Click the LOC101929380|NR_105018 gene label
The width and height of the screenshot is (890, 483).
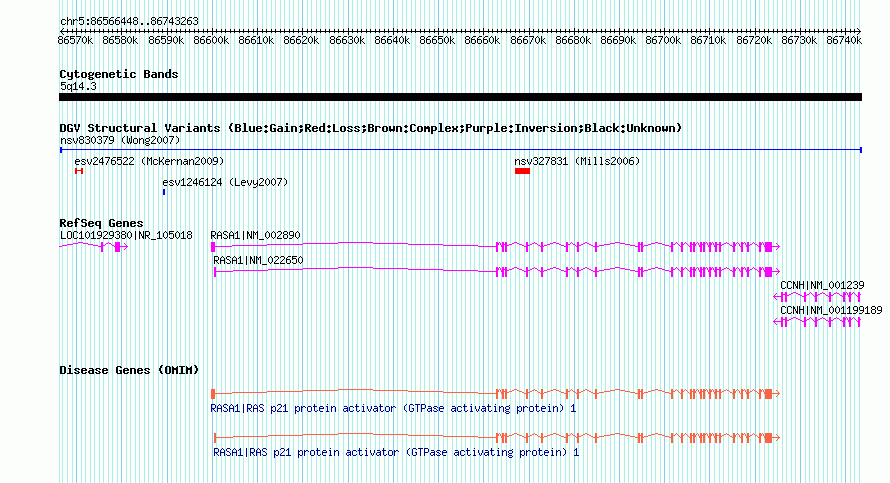[x=126, y=235]
